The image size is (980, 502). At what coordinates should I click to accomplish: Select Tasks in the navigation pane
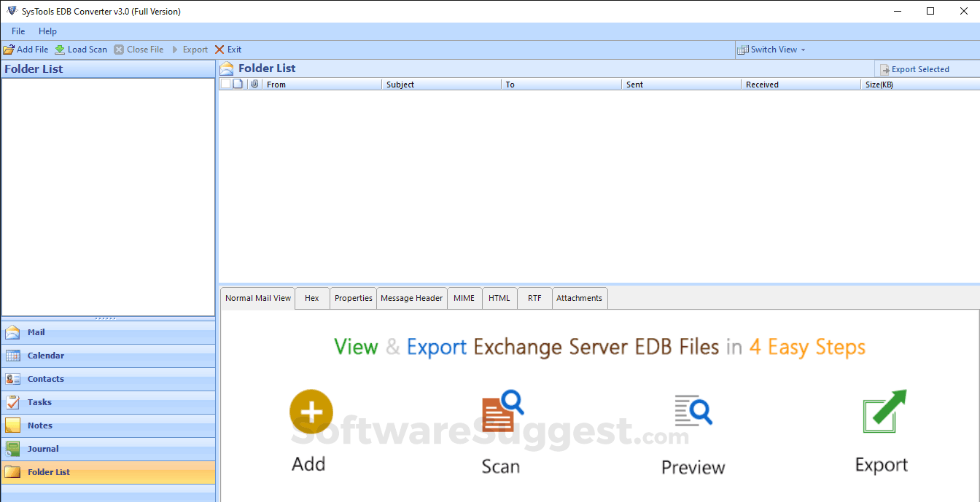tap(108, 402)
